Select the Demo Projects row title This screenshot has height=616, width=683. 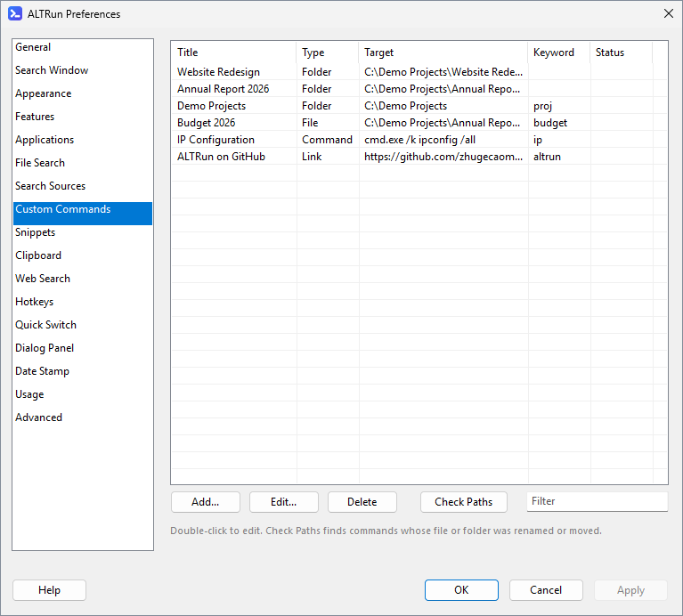211,106
